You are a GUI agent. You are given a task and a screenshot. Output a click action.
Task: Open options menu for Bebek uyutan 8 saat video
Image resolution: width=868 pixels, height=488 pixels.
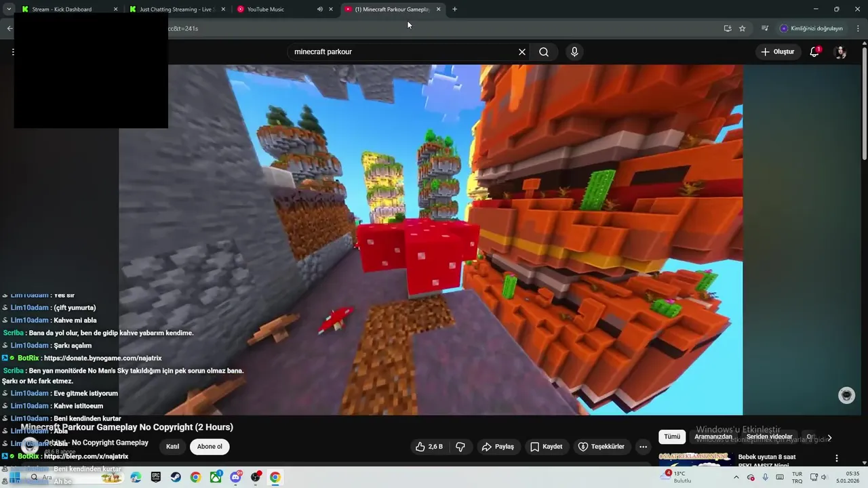[837, 458]
